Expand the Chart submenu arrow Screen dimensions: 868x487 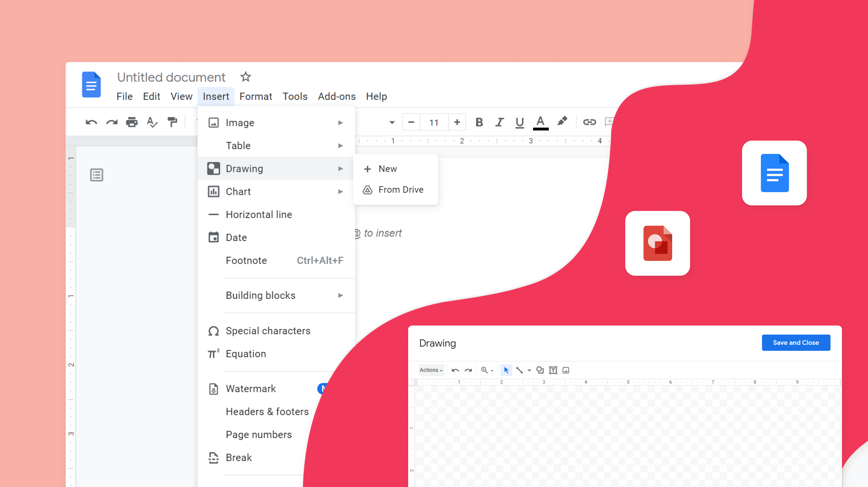point(341,191)
